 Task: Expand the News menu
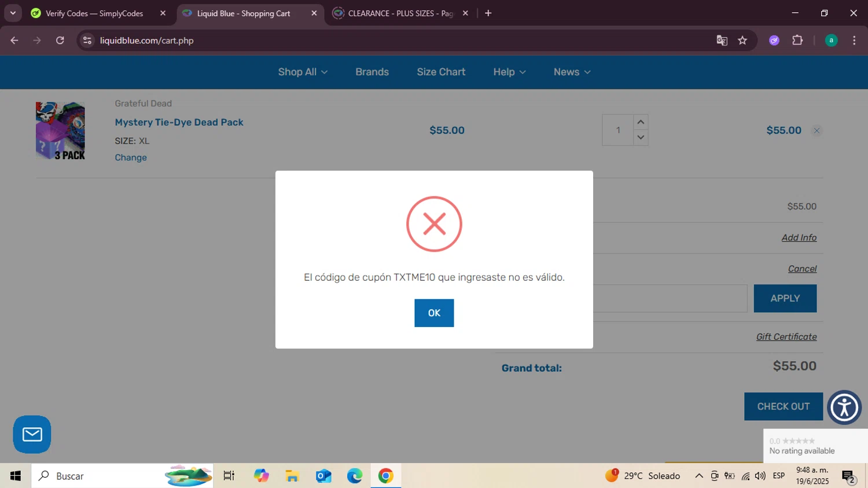click(572, 72)
